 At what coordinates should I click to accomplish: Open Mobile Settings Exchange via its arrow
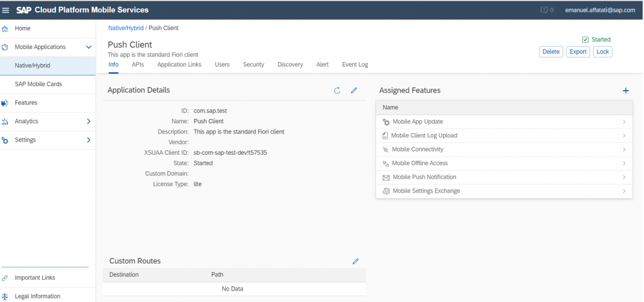click(x=624, y=191)
